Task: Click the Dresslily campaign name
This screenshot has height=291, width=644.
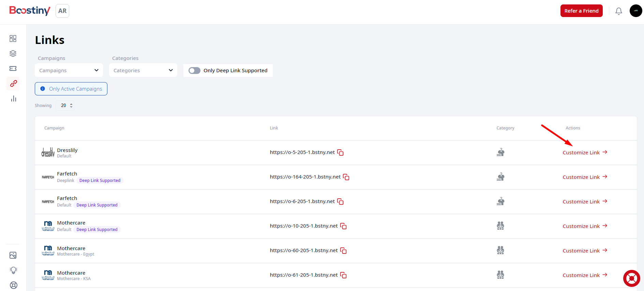Action: coord(67,150)
